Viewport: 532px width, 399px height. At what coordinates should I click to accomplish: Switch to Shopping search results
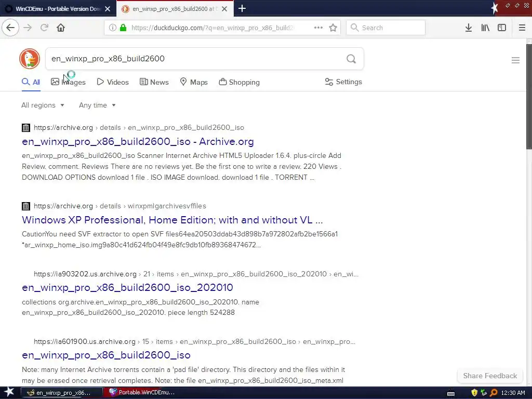click(239, 82)
